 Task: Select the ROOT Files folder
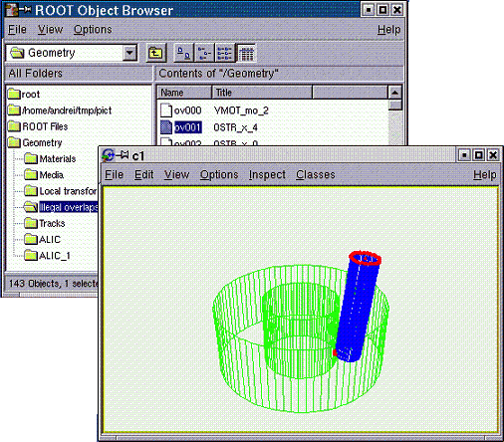click(x=38, y=126)
